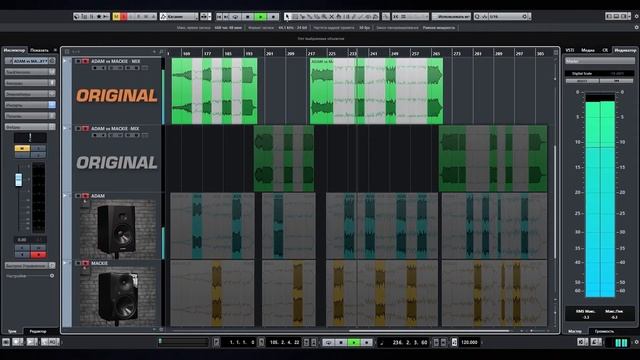Image resolution: width=640 pixels, height=360 pixels.
Task: Toggle global Solo button in top toolbar
Action: tap(124, 16)
